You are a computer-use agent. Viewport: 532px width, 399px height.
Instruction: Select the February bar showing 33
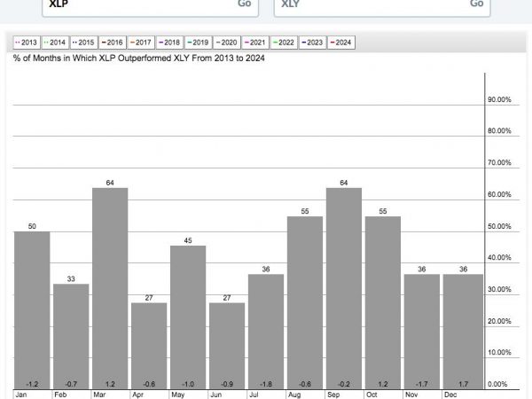point(71,336)
